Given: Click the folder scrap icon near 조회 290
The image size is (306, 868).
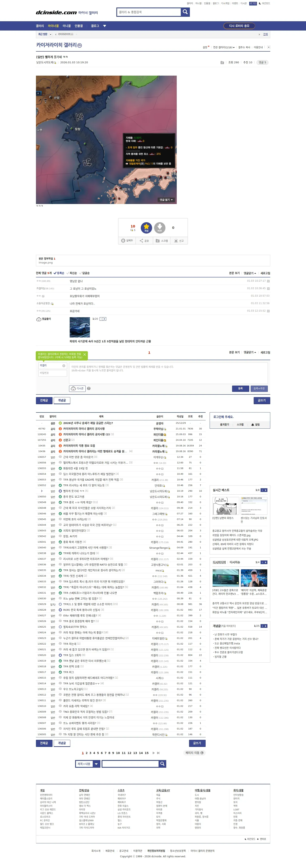Looking at the screenshot, I should (x=222, y=62).
